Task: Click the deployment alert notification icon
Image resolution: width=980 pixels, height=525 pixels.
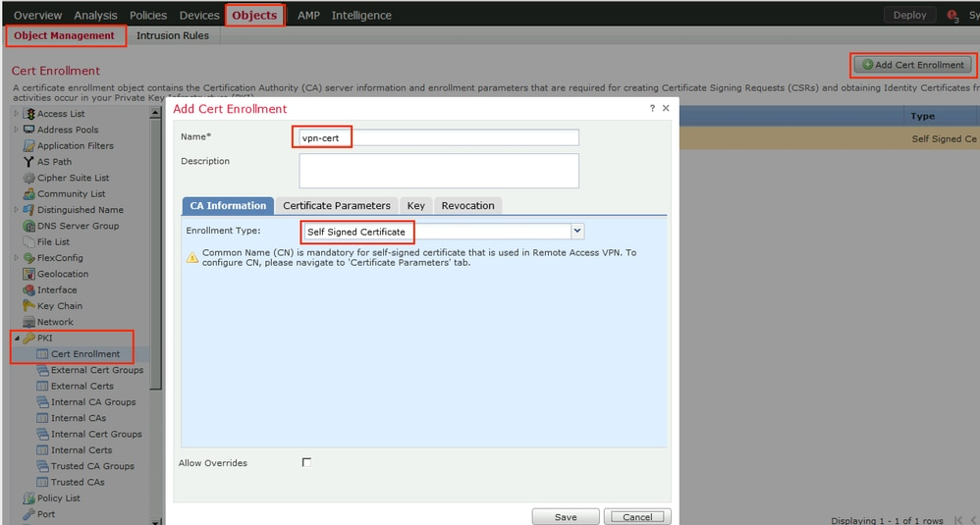Action: (952, 16)
